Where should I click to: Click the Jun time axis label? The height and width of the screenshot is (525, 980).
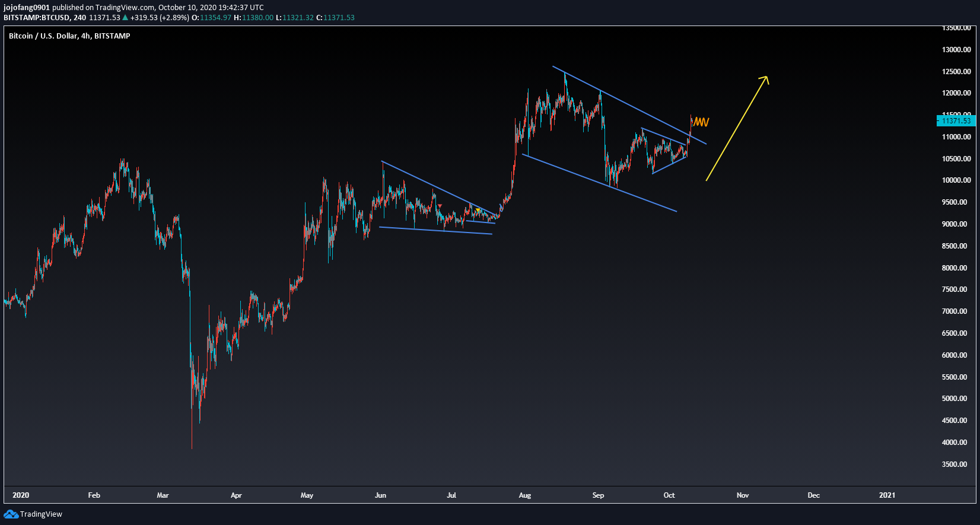[381, 495]
